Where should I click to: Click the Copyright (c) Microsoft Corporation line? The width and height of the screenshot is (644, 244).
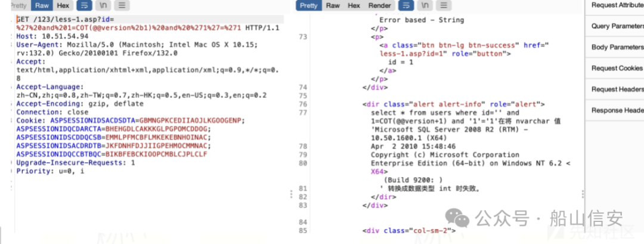click(x=445, y=155)
